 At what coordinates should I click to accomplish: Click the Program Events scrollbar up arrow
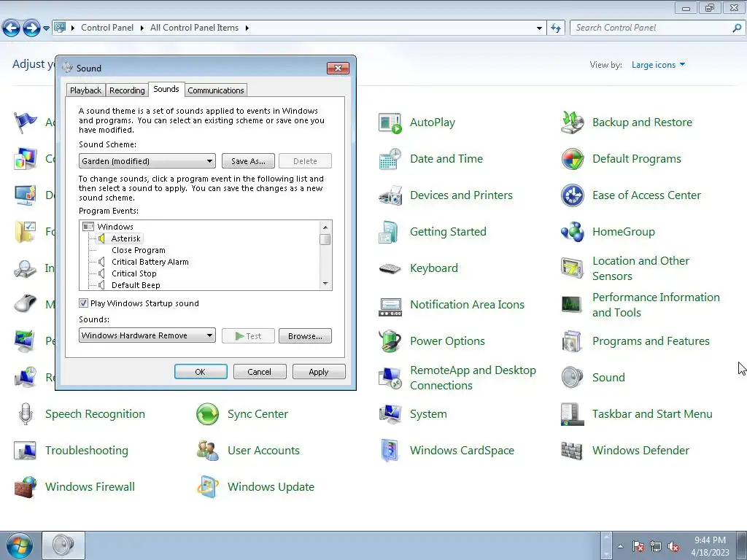(x=325, y=227)
